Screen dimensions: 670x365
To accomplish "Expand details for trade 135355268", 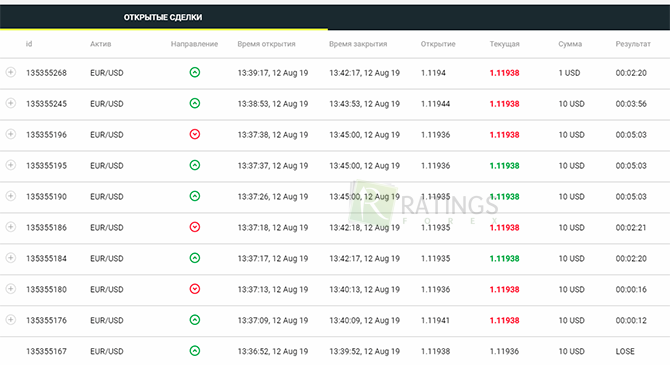I will [11, 72].
